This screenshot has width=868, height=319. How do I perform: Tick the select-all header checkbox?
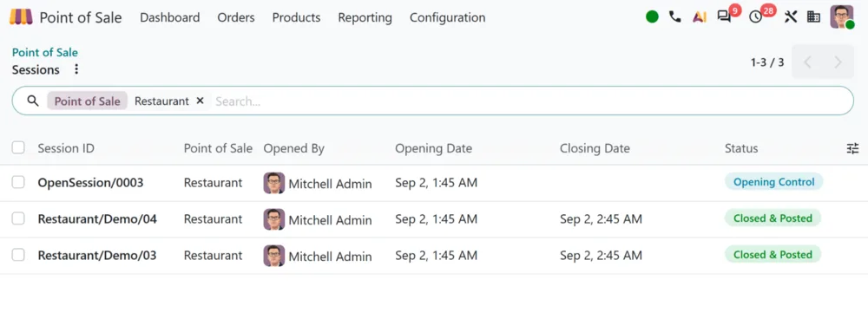pyautogui.click(x=18, y=147)
